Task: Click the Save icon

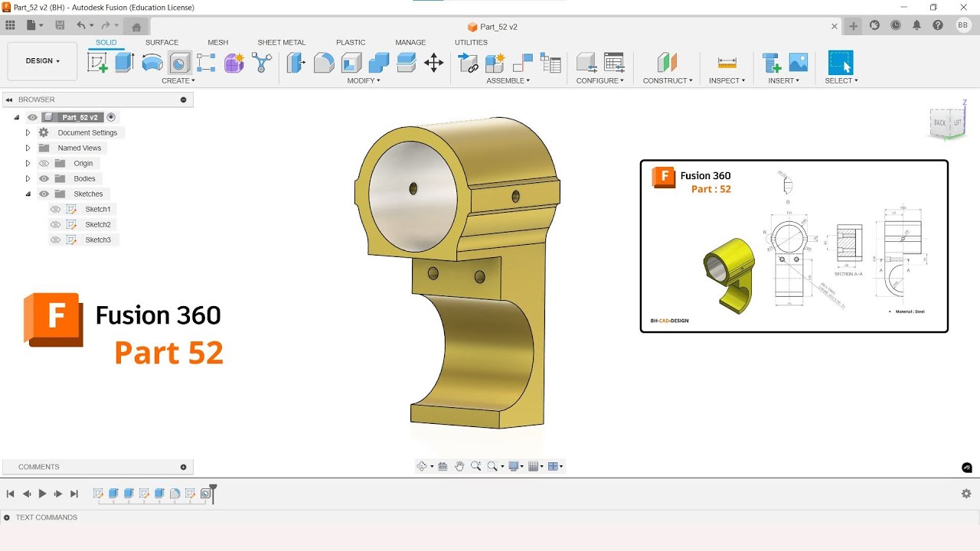Action: (x=60, y=25)
